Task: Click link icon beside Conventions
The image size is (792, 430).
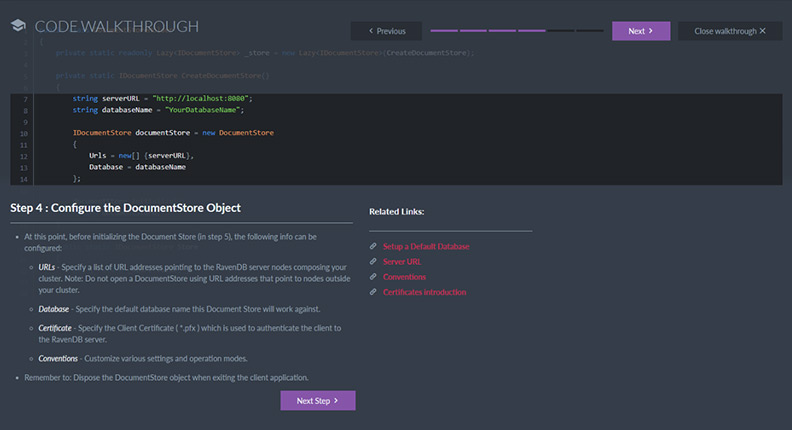Action: pos(373,277)
